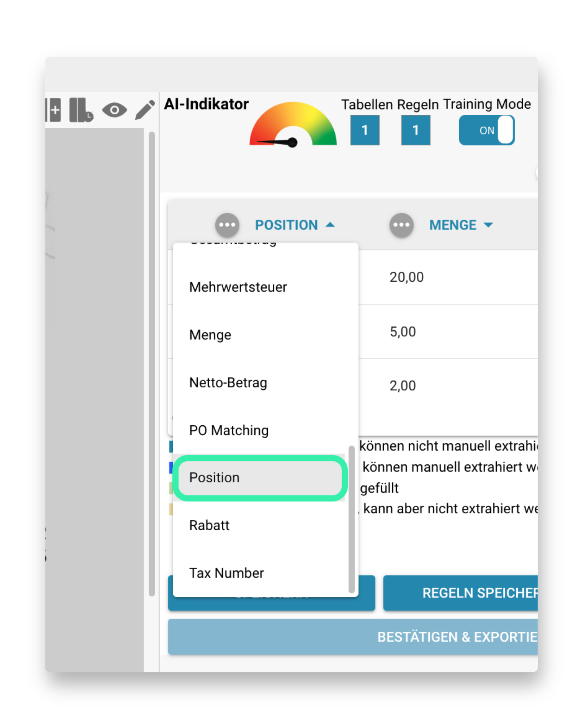
Task: Click the add column icon
Action: (54, 110)
